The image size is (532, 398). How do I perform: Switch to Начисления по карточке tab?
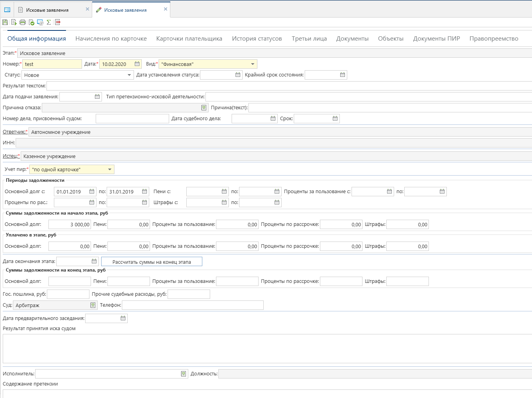pyautogui.click(x=111, y=39)
